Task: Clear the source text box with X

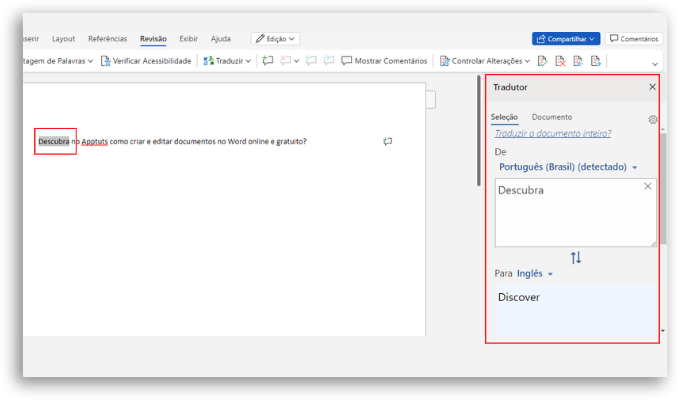Action: click(648, 187)
